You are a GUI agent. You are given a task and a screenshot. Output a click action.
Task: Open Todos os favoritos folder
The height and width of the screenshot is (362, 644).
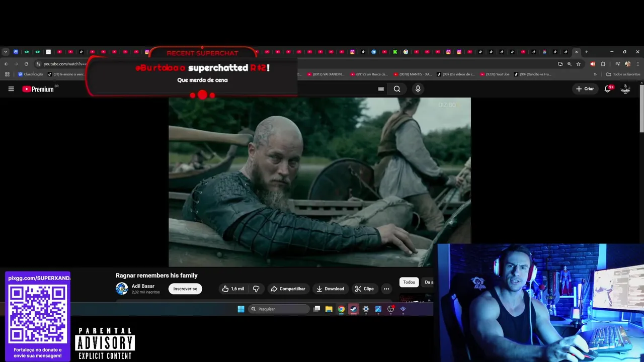[623, 74]
